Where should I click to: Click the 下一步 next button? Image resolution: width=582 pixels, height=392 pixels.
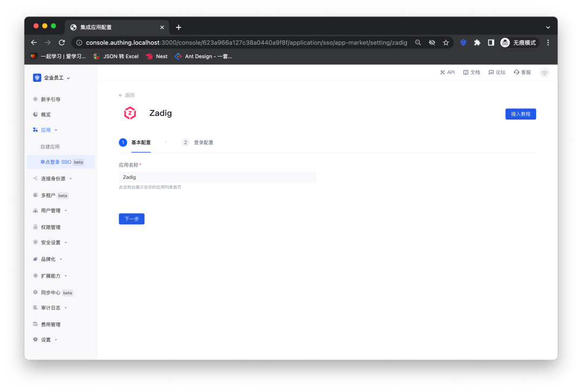[x=131, y=219]
